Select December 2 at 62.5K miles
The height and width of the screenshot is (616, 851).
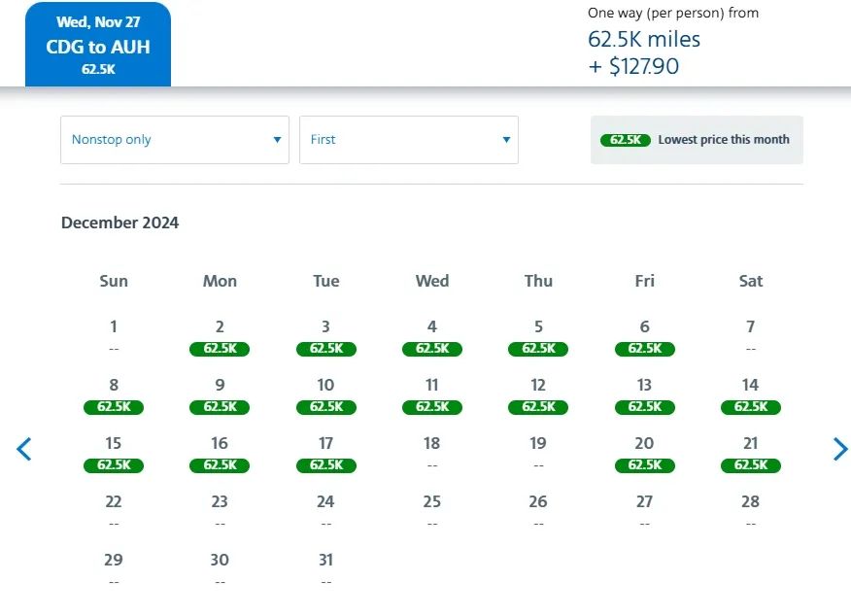pos(220,338)
